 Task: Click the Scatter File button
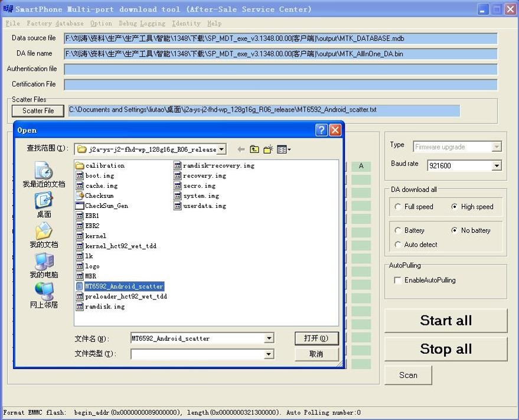click(x=38, y=110)
